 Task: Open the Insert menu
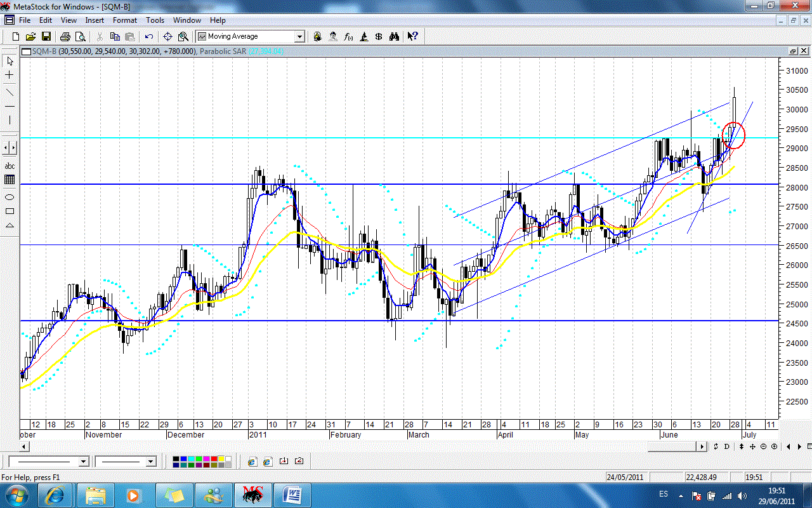[95, 20]
